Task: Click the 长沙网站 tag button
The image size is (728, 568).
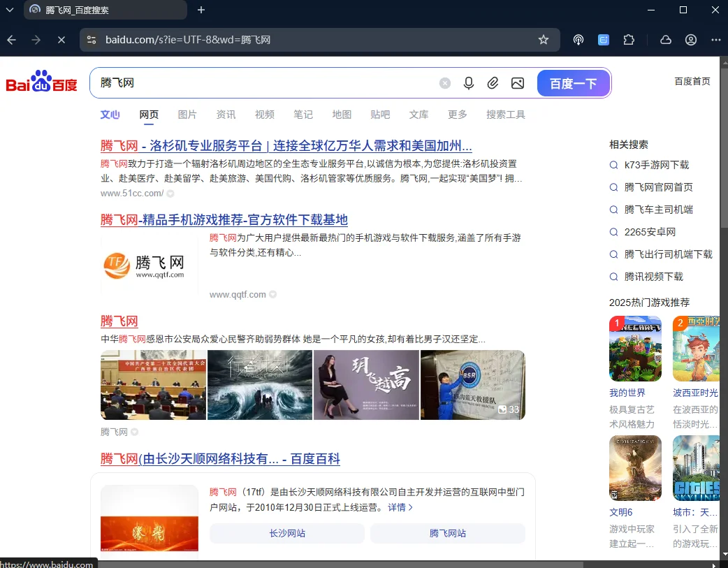Action: coord(287,533)
